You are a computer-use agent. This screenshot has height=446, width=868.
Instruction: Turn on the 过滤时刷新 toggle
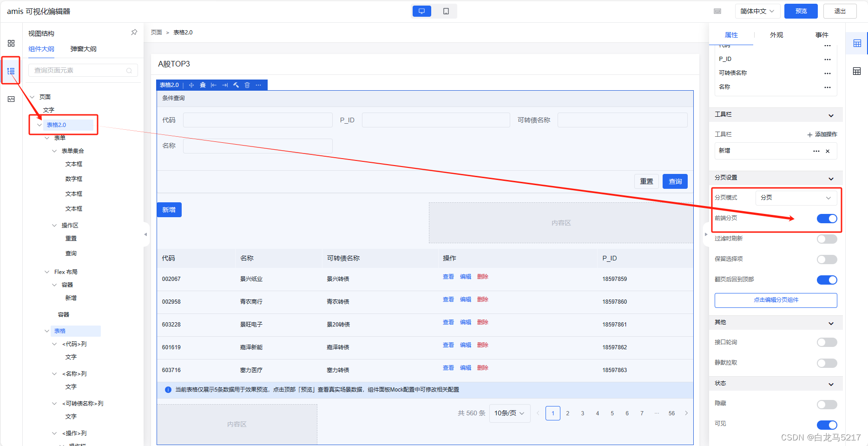click(827, 239)
